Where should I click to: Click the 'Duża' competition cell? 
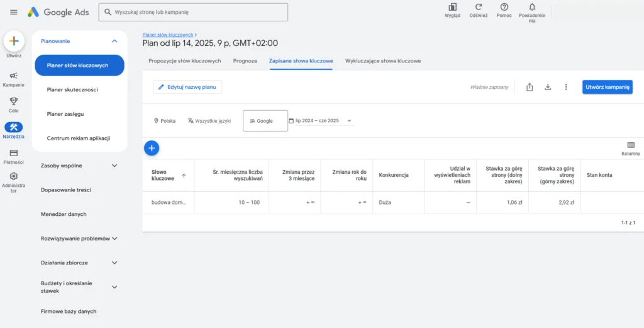click(385, 202)
